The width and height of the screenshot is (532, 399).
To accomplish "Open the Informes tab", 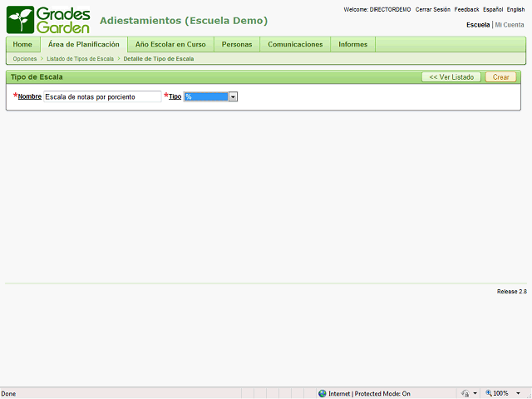I will tap(352, 44).
